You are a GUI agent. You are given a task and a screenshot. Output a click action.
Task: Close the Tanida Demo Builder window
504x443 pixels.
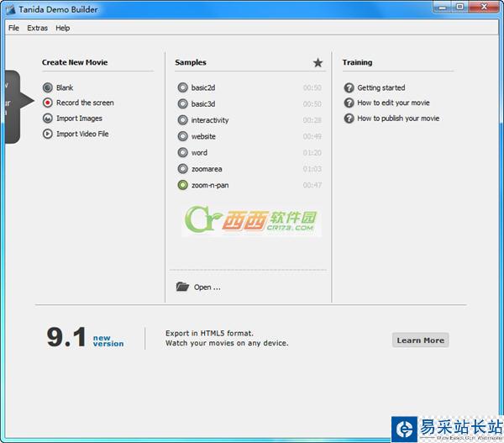tap(484, 7)
